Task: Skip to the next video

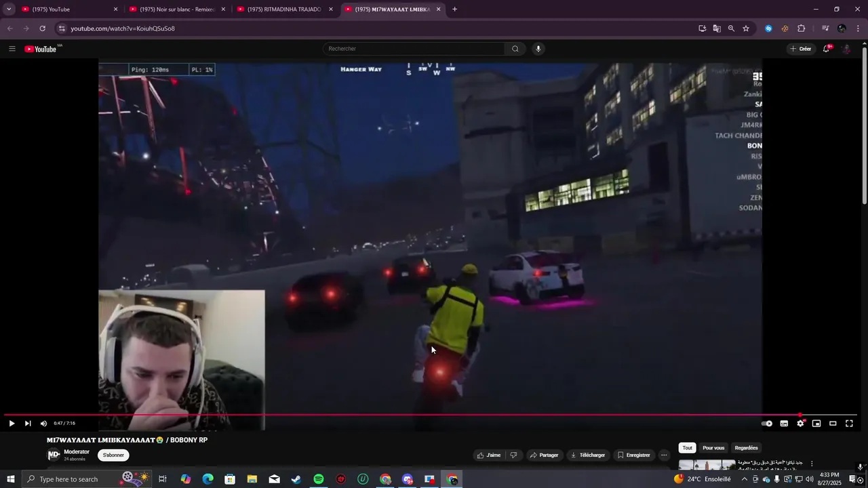Action: pyautogui.click(x=28, y=424)
